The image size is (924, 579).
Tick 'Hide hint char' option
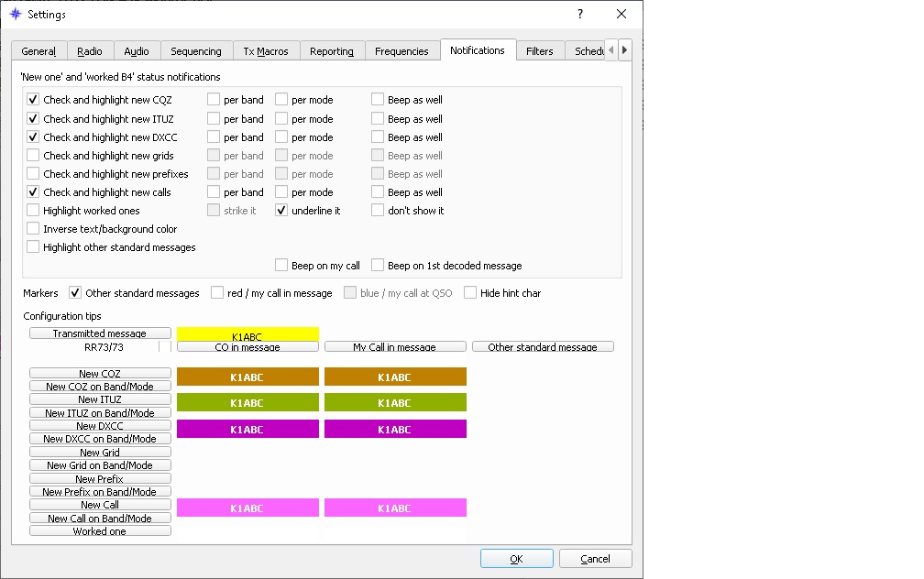(x=470, y=293)
